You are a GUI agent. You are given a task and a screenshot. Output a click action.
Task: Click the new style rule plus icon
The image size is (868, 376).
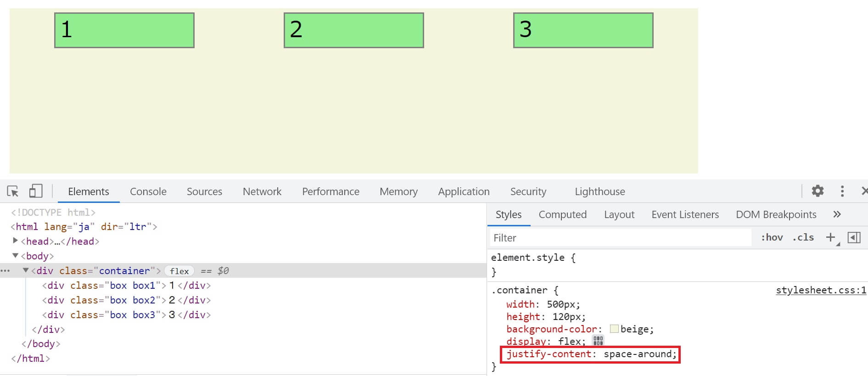(830, 237)
